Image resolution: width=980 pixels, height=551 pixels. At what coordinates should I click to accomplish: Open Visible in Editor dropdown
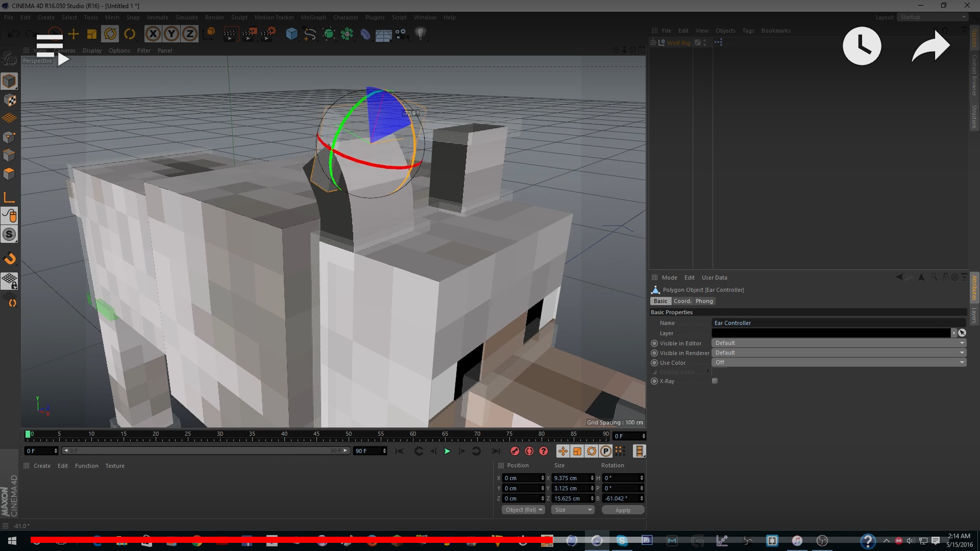pyautogui.click(x=839, y=343)
